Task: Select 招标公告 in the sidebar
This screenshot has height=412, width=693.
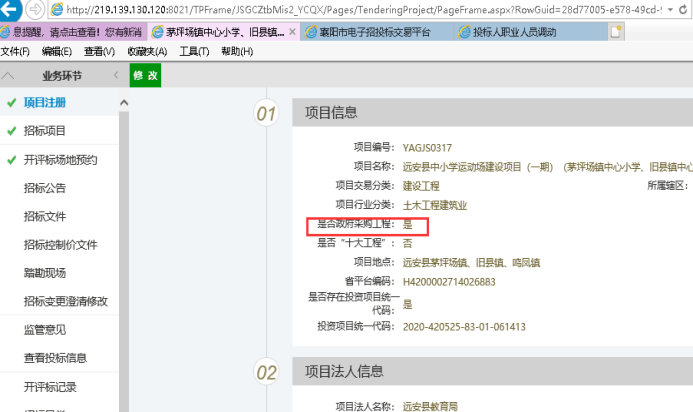Action: click(x=45, y=188)
